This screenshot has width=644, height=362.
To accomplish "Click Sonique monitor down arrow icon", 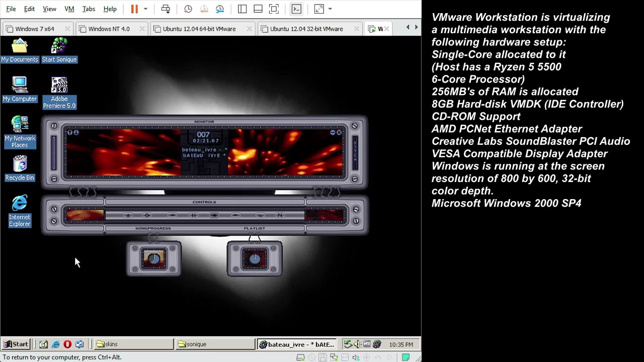I will pos(76,132).
